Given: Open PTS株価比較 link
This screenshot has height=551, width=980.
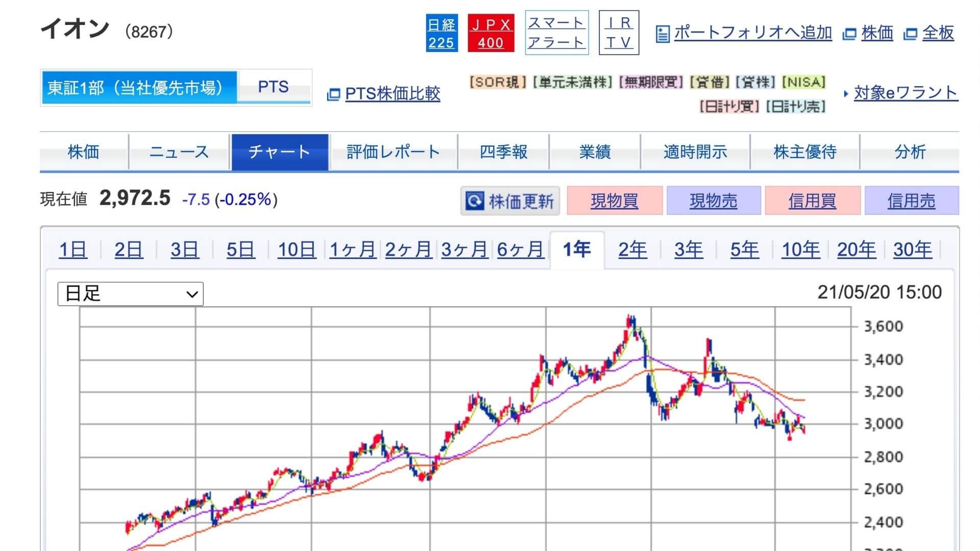Looking at the screenshot, I should pyautogui.click(x=393, y=94).
